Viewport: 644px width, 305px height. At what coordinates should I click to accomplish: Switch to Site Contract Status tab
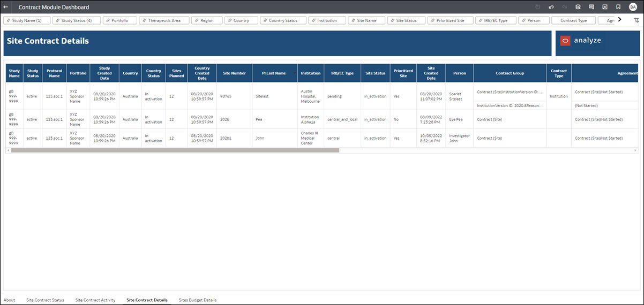coord(45,300)
